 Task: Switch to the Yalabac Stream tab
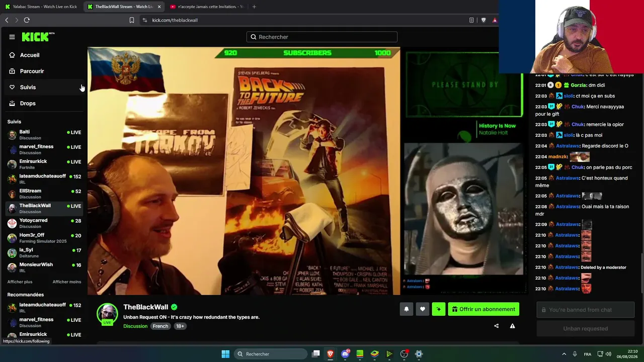click(x=41, y=7)
